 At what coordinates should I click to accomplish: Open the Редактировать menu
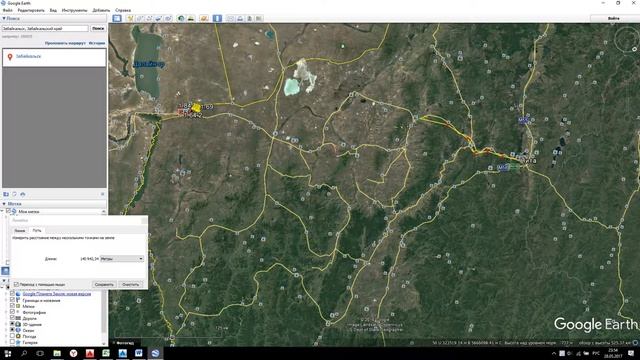tap(31, 10)
